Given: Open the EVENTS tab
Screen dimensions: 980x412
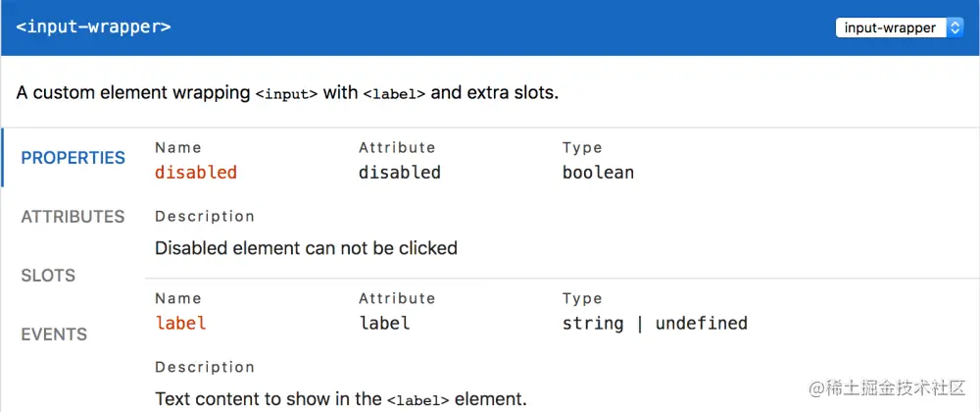Looking at the screenshot, I should coord(54,335).
